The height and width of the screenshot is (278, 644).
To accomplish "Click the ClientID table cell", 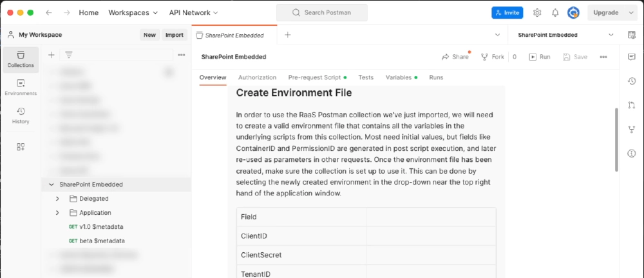I will [301, 236].
